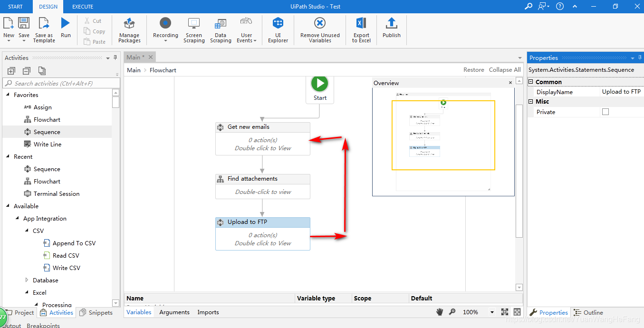Open the Breakpoints panel tab
Image resolution: width=644 pixels, height=328 pixels.
43,325
